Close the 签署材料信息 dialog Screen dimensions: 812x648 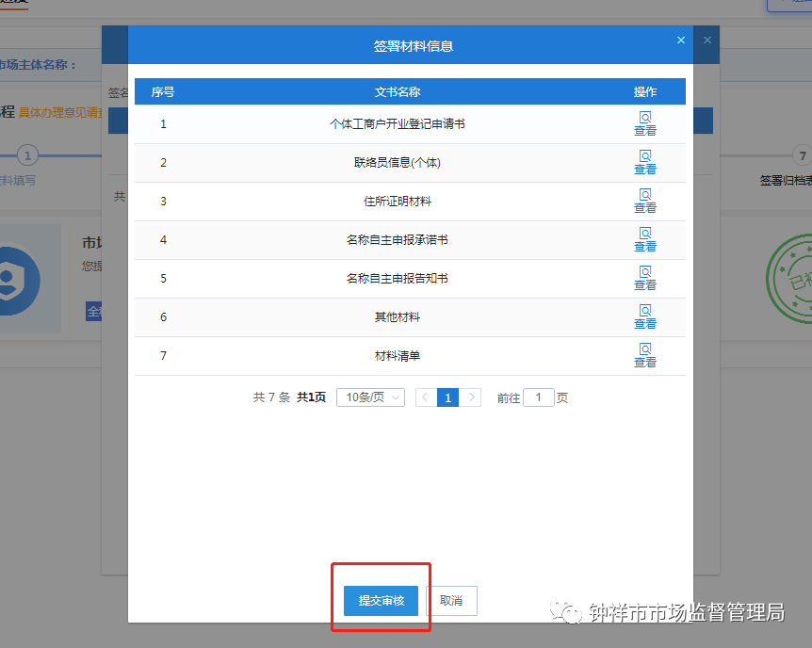pos(681,40)
